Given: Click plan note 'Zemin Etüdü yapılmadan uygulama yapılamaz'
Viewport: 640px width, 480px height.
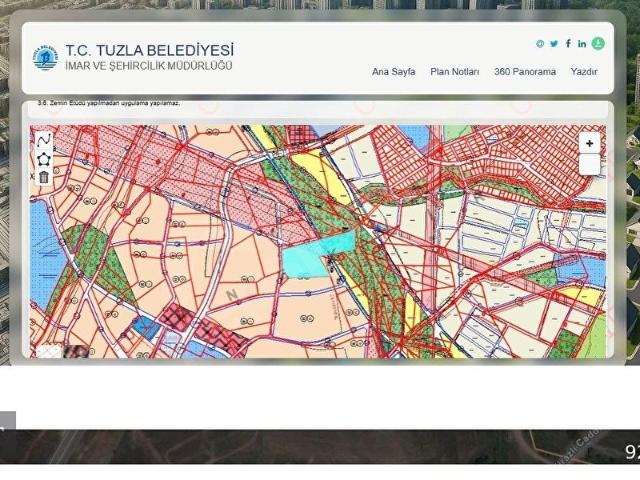Looking at the screenshot, I should tap(109, 103).
